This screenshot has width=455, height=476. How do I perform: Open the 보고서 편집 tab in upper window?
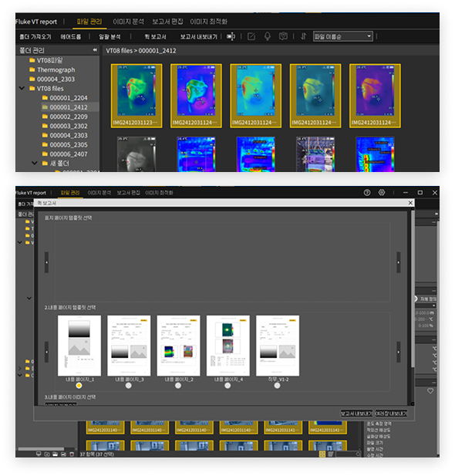click(167, 22)
